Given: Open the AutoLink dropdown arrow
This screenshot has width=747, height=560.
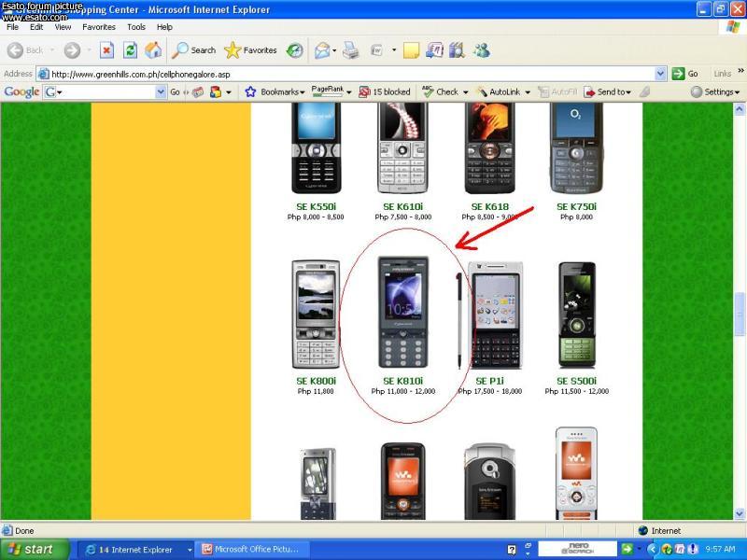Looking at the screenshot, I should coord(528,92).
